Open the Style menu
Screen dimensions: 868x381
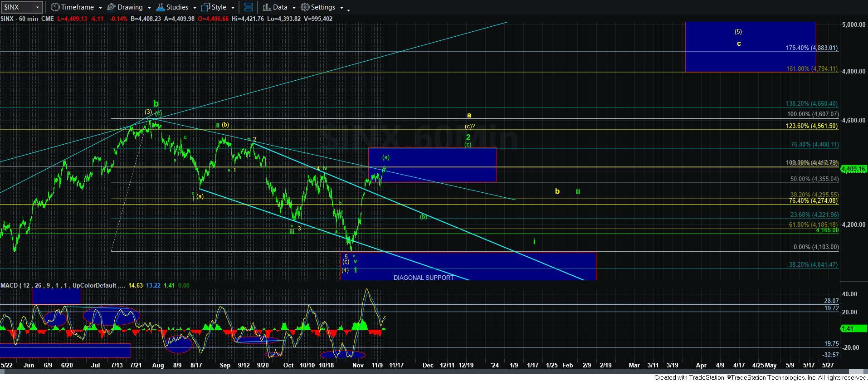click(x=219, y=7)
